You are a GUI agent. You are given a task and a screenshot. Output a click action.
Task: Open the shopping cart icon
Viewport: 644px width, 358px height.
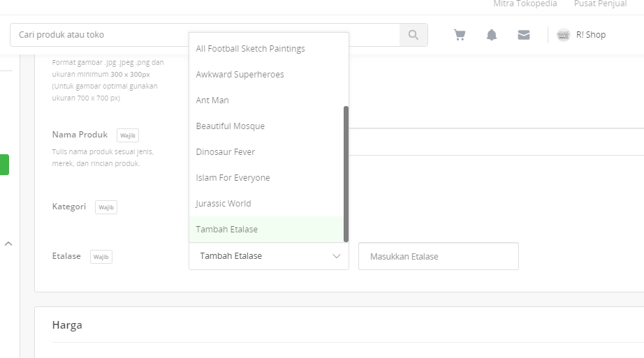460,35
